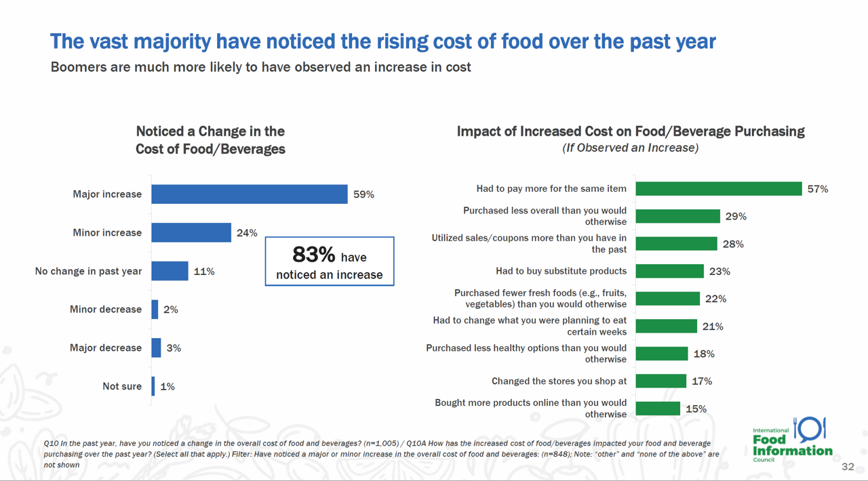The width and height of the screenshot is (868, 481).
Task: Click the International Food Information Council logo
Action: pos(792,440)
